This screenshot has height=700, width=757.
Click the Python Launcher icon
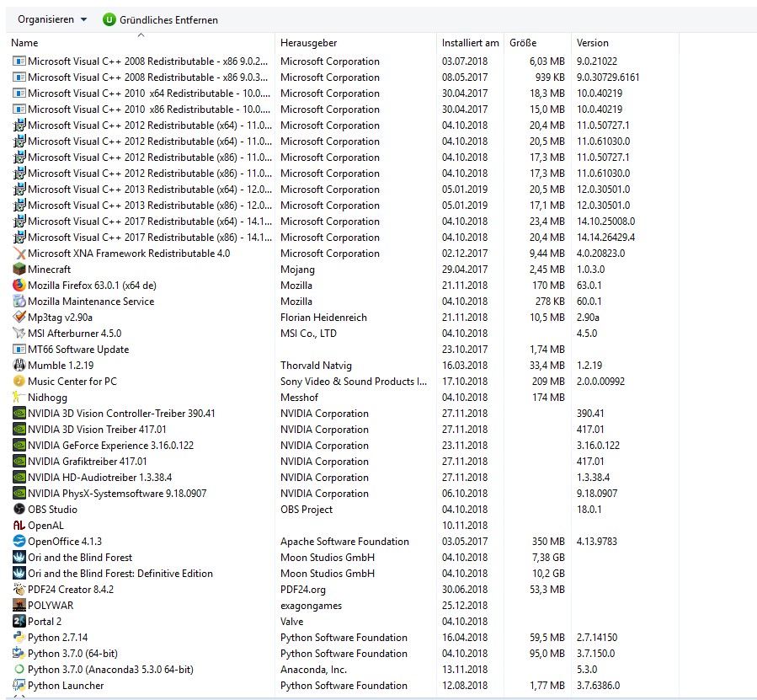(19, 685)
